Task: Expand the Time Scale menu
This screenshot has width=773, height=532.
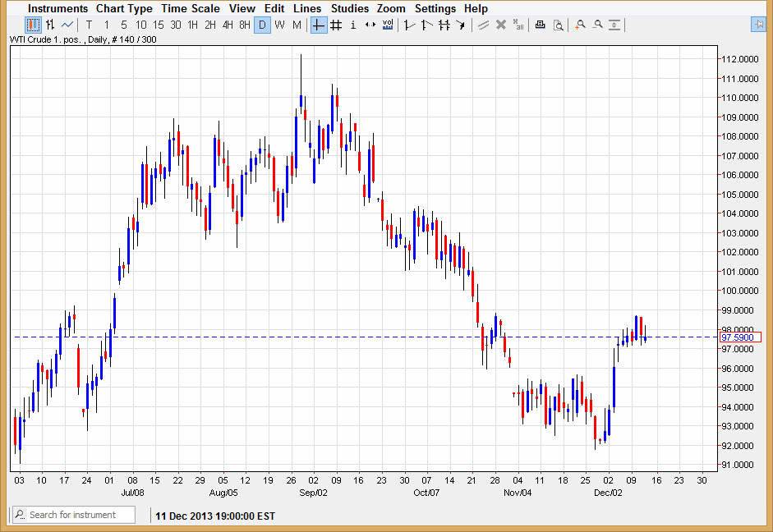Action: [190, 8]
